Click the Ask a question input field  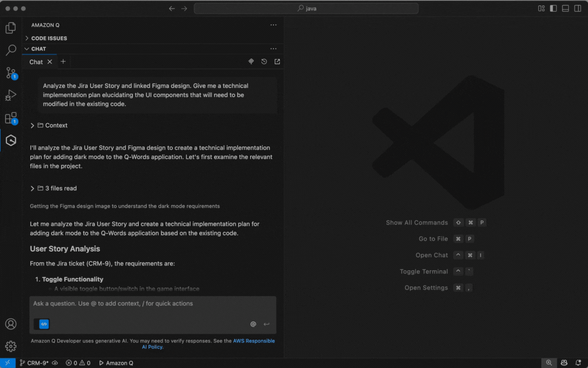click(146, 303)
